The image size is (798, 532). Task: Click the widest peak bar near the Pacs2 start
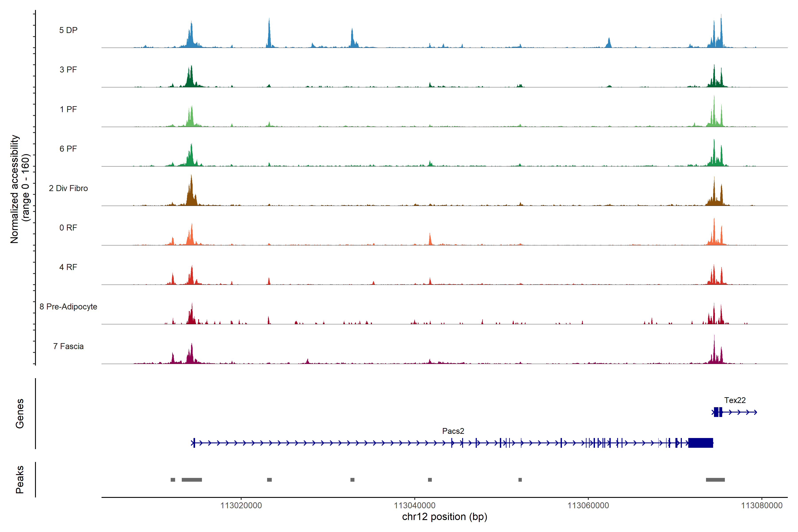192,479
